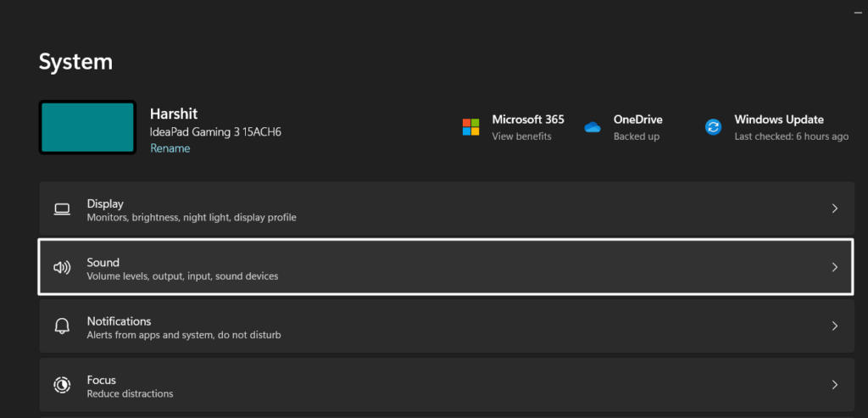
Task: Click the Microsoft 365 colored squares icon
Action: pos(470,127)
